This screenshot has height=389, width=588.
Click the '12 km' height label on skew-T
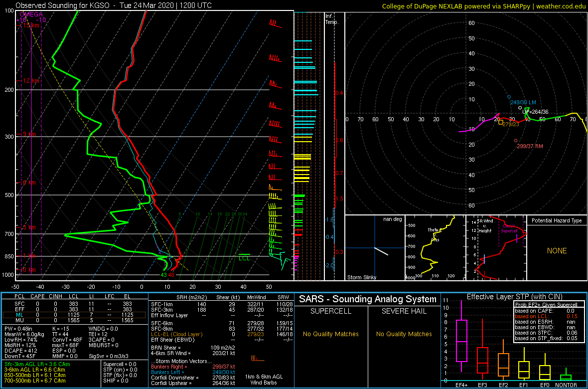point(31,81)
